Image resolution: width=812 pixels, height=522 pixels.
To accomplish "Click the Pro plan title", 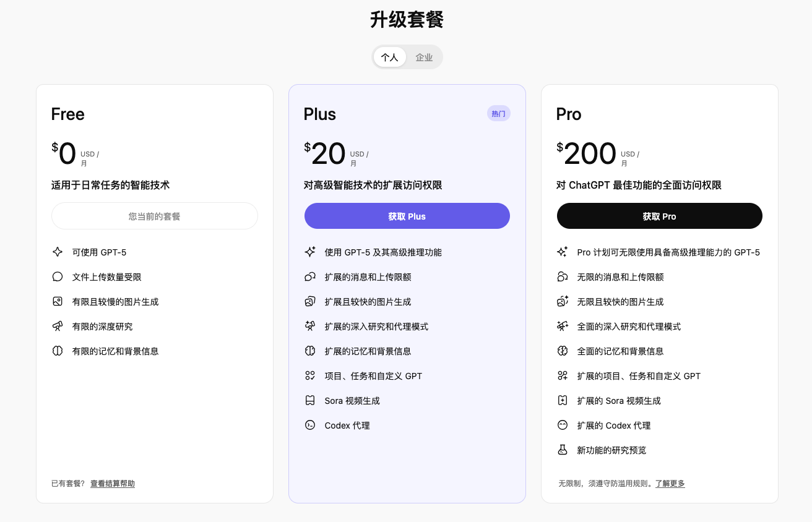I will 569,114.
